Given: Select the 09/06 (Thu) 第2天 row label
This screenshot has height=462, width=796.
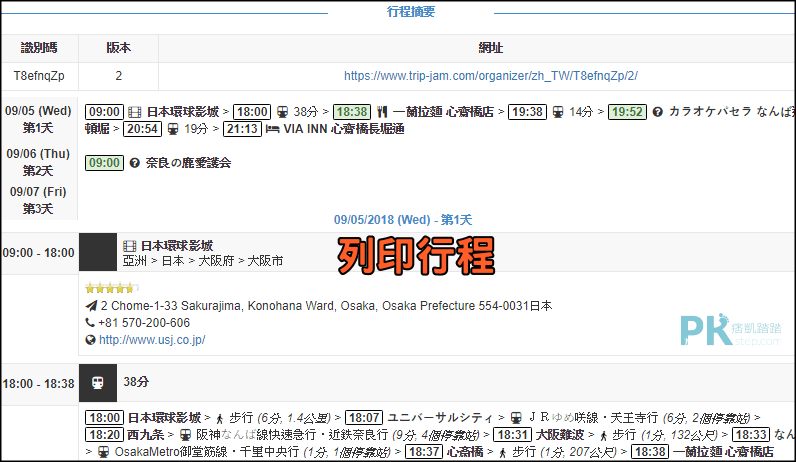Looking at the screenshot, I should pyautogui.click(x=38, y=162).
